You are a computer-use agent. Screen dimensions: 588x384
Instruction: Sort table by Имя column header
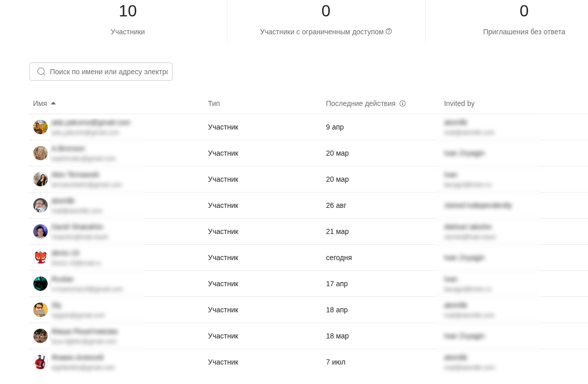pos(40,103)
